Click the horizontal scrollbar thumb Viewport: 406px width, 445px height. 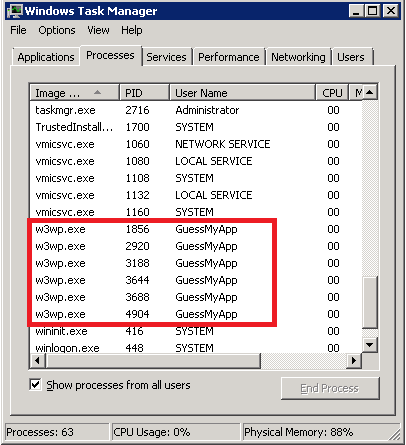pyautogui.click(x=153, y=360)
